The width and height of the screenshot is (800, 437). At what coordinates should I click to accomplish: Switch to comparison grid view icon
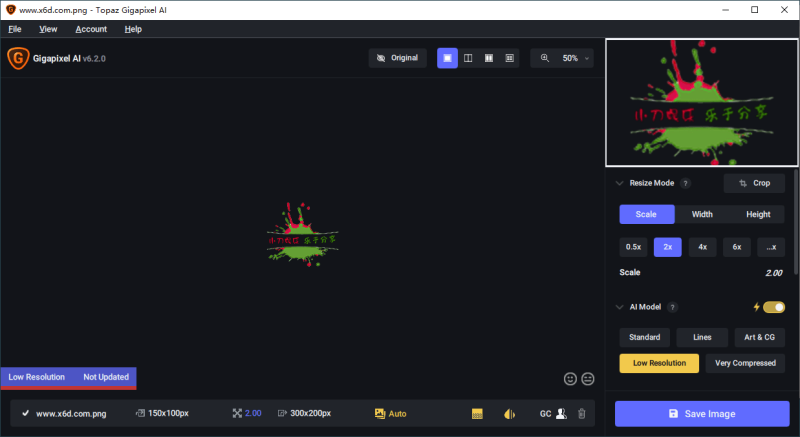[510, 58]
